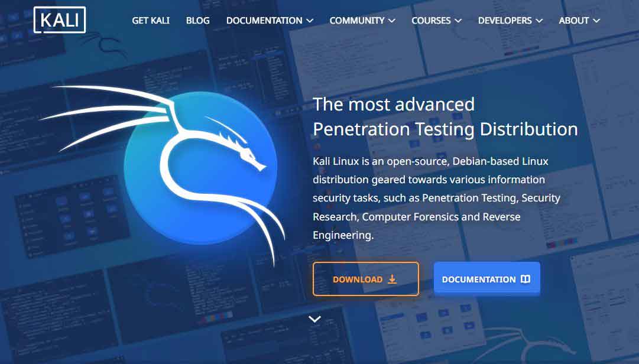
Task: Select the DOCUMENTATION menu label
Action: point(264,20)
